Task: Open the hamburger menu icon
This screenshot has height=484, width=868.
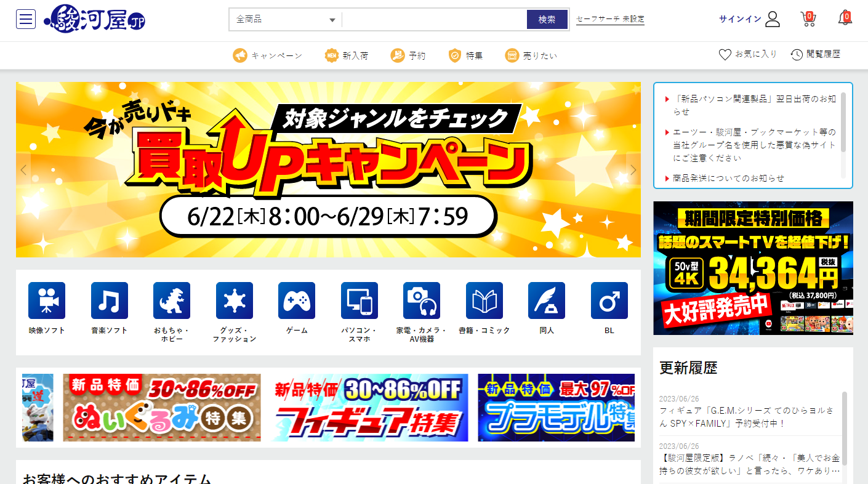Action: click(x=25, y=19)
